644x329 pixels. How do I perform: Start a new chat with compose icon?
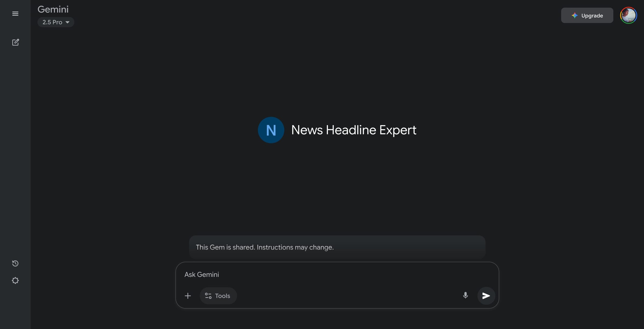pyautogui.click(x=15, y=42)
